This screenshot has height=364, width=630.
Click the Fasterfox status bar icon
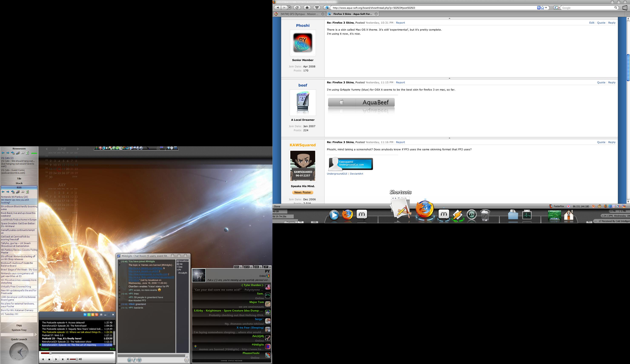pos(551,206)
